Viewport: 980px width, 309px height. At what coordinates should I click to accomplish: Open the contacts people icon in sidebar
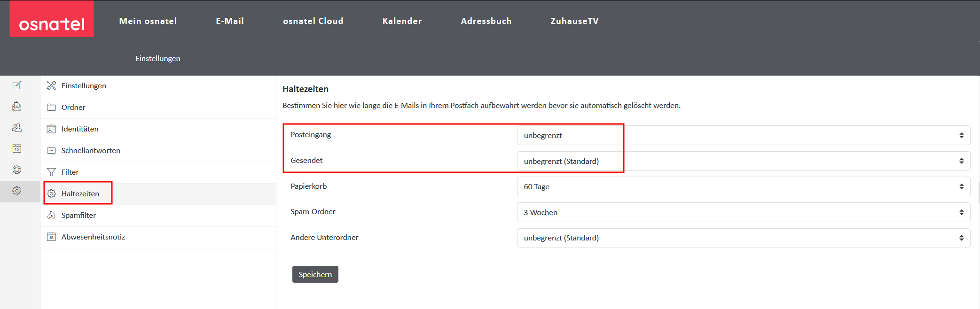pyautogui.click(x=17, y=128)
